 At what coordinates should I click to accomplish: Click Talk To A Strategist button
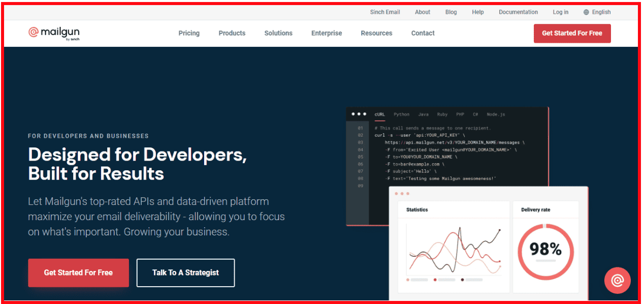point(185,272)
